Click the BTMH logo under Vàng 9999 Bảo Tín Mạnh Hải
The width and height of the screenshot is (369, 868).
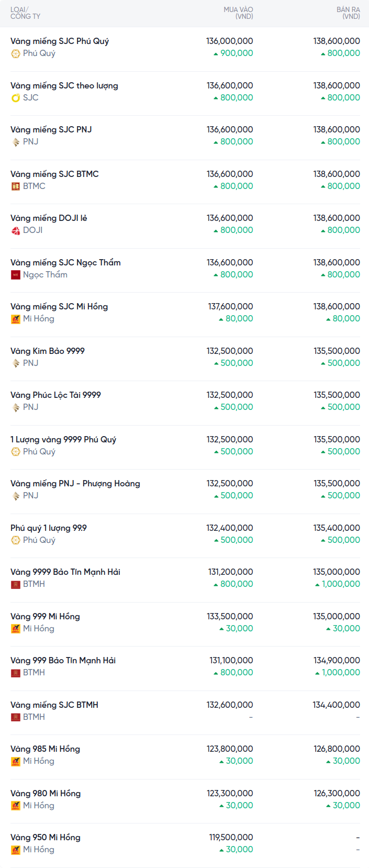tap(16, 584)
